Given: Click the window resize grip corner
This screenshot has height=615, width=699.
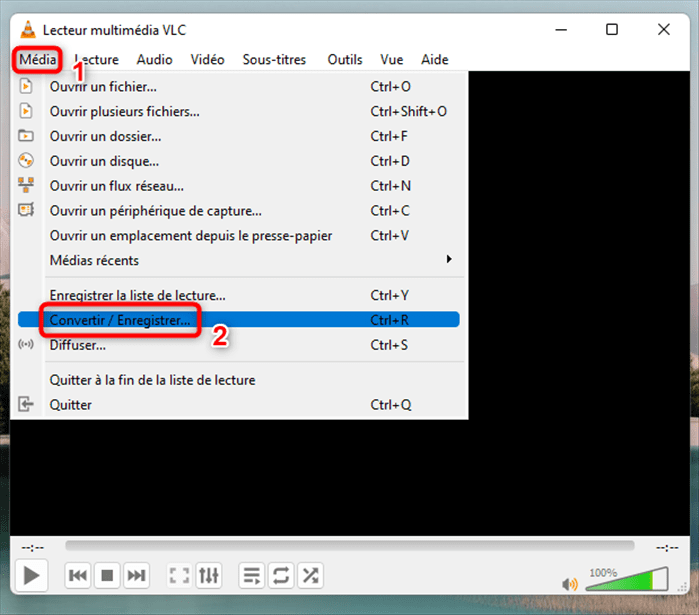Looking at the screenshot, I should 683,586.
